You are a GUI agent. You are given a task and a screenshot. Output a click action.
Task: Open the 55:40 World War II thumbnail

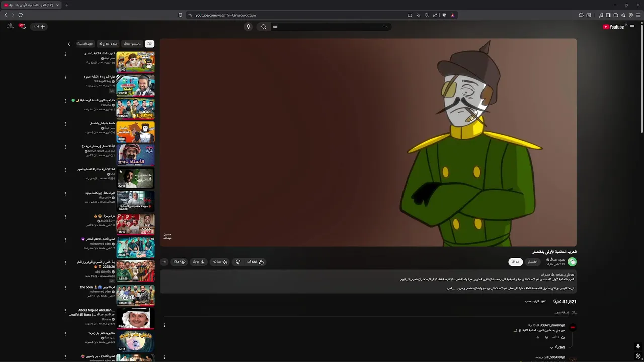(x=136, y=61)
